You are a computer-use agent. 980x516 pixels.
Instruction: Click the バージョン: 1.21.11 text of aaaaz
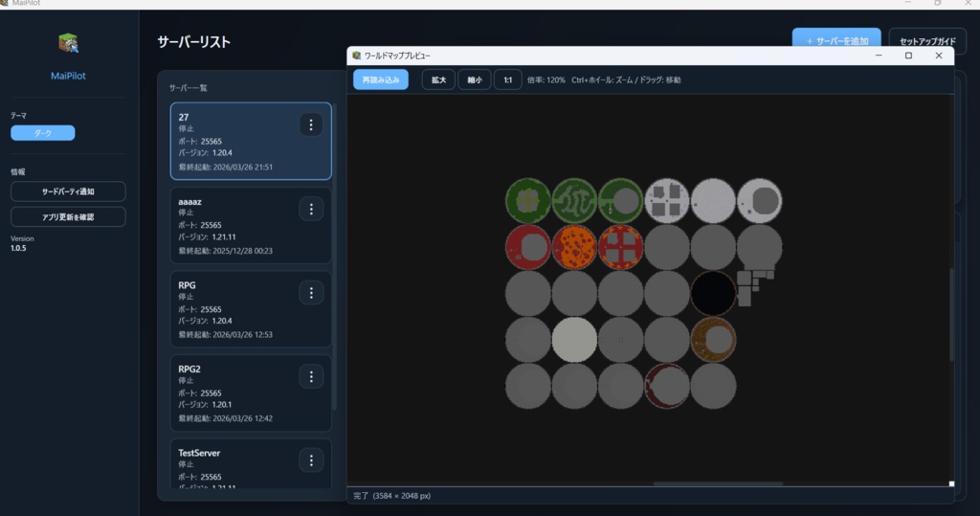tap(207, 237)
